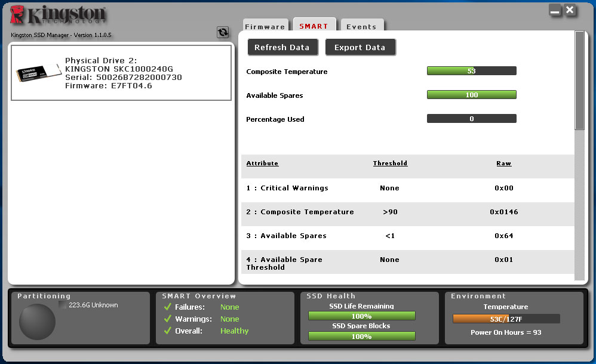Sort by Attribute column header
The width and height of the screenshot is (596, 364).
tap(262, 164)
